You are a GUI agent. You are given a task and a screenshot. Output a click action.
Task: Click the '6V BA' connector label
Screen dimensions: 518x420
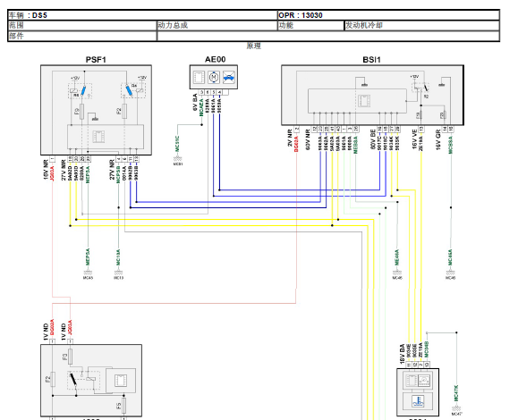[x=195, y=102]
